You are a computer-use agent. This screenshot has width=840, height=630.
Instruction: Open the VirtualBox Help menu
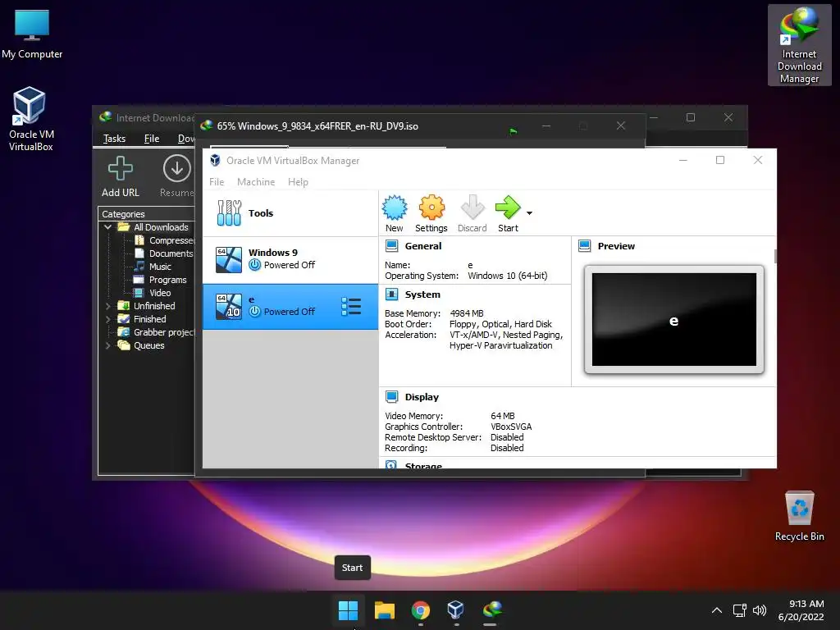click(298, 182)
